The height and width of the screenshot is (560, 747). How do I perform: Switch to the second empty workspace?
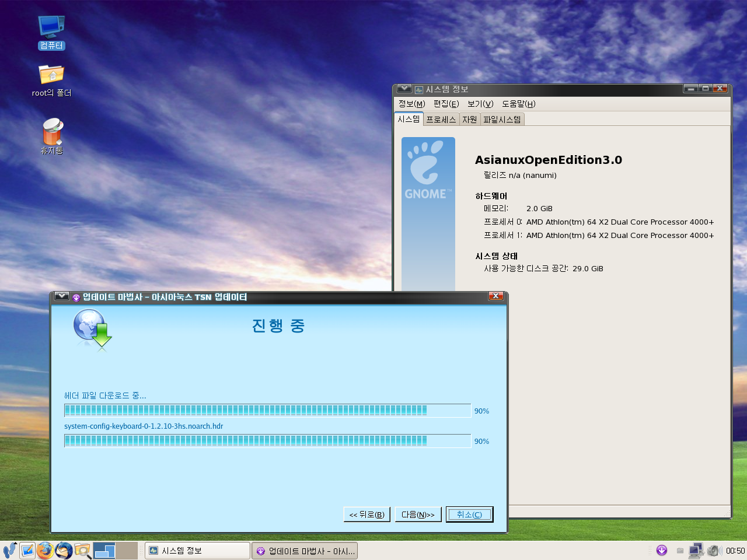point(127,550)
